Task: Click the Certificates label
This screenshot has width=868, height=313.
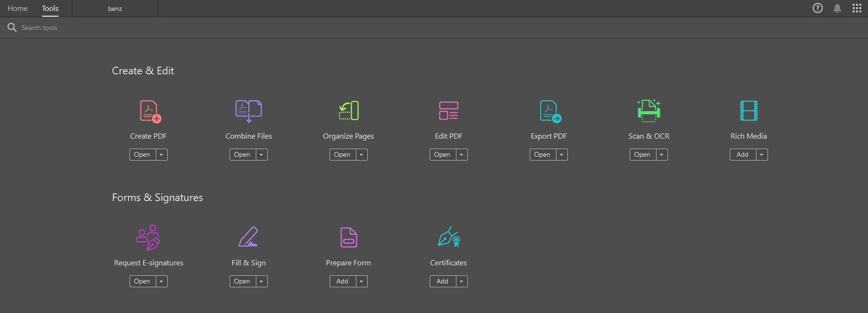Action: pyautogui.click(x=448, y=263)
